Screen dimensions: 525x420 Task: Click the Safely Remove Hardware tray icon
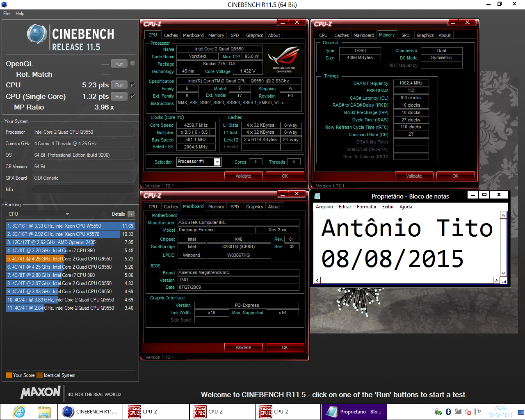(x=438, y=412)
